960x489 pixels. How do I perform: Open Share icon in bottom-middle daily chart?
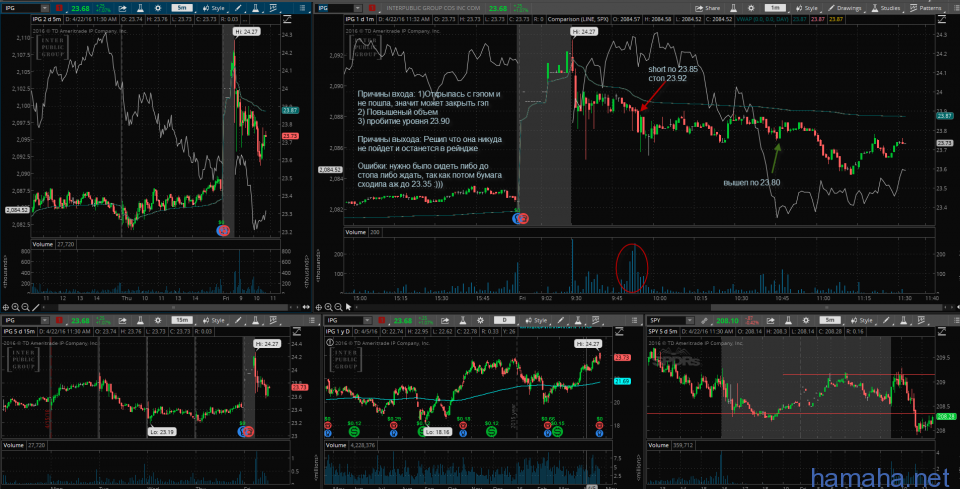[x=444, y=321]
